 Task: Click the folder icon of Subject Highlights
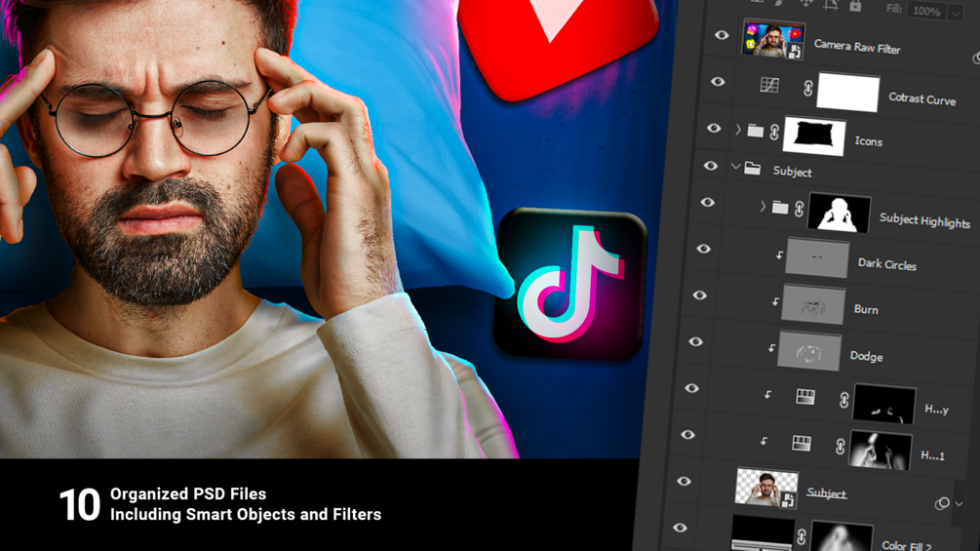pyautogui.click(x=779, y=208)
